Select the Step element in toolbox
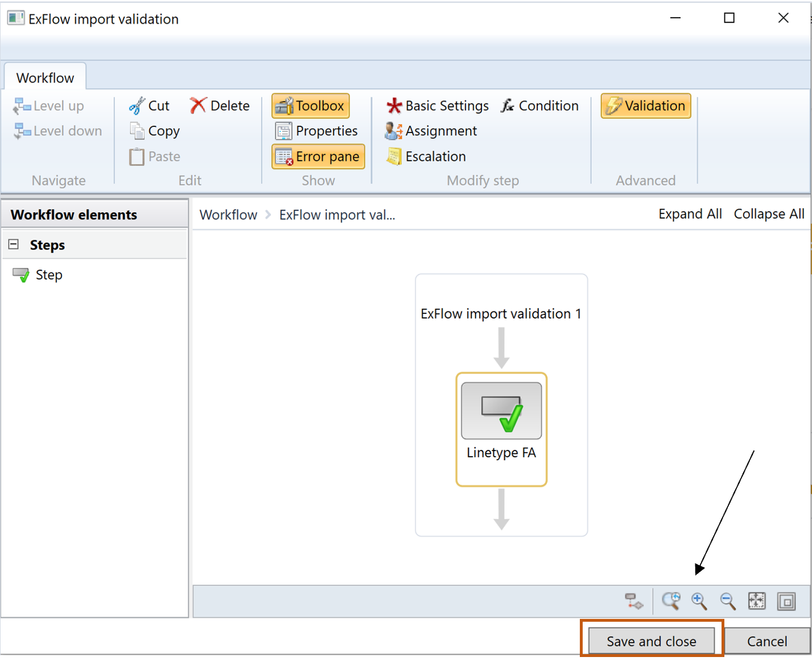 pos(38,275)
